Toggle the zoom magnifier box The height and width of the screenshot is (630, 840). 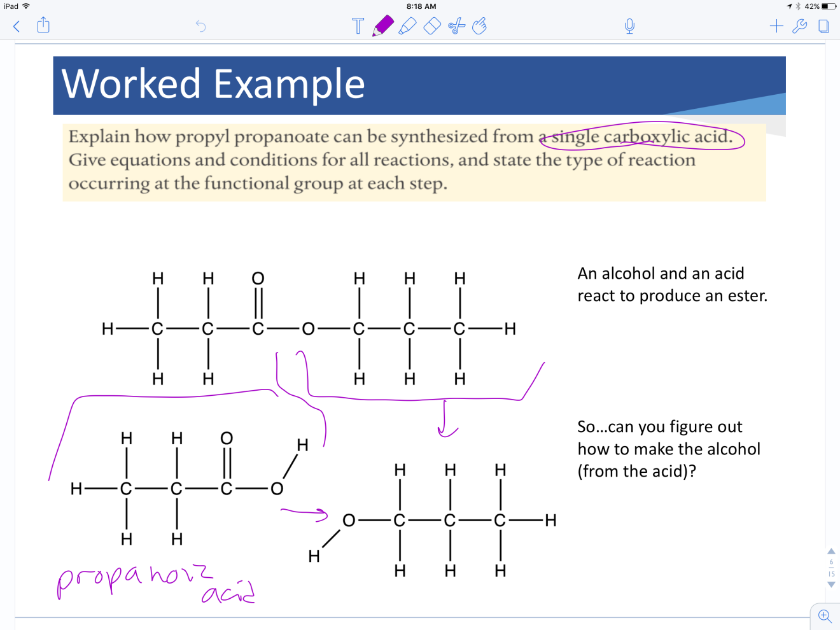coord(824,616)
